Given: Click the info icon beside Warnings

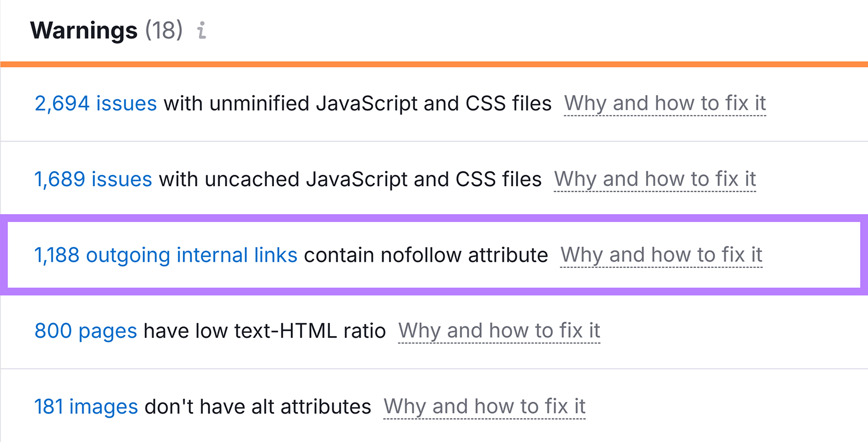Looking at the screenshot, I should (201, 30).
